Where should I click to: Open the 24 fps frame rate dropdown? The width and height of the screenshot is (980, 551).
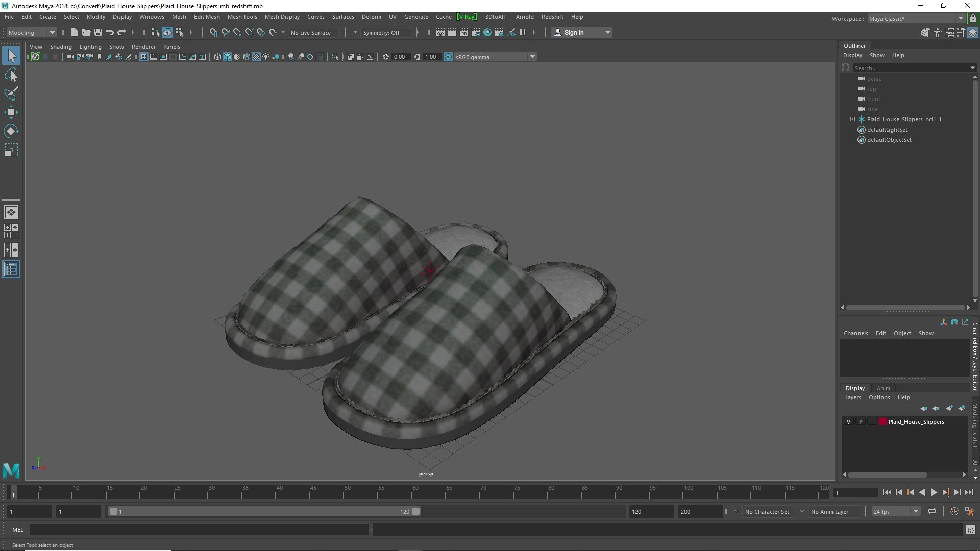coord(896,511)
